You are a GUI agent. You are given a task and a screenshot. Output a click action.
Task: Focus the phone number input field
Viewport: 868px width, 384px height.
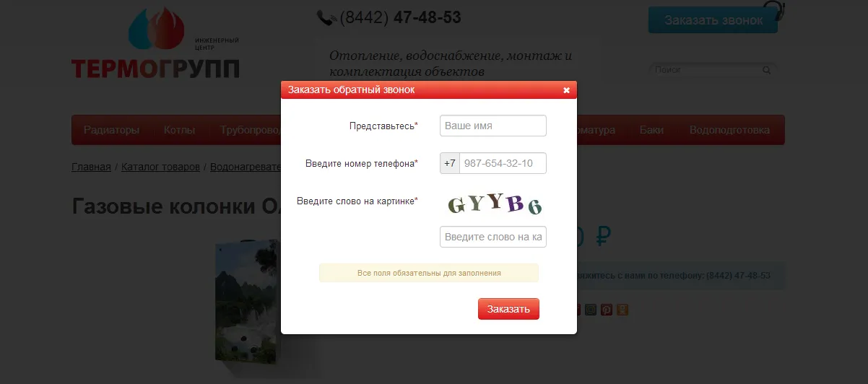[x=503, y=163]
